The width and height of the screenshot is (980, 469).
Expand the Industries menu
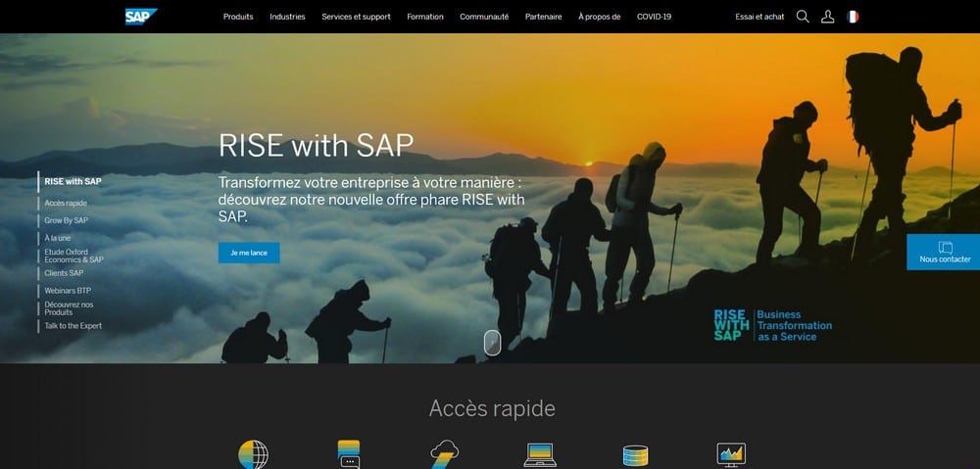click(287, 17)
